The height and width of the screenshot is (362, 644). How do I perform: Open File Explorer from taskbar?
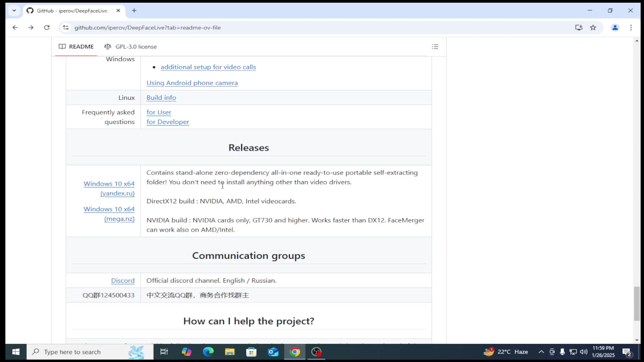coord(230,352)
